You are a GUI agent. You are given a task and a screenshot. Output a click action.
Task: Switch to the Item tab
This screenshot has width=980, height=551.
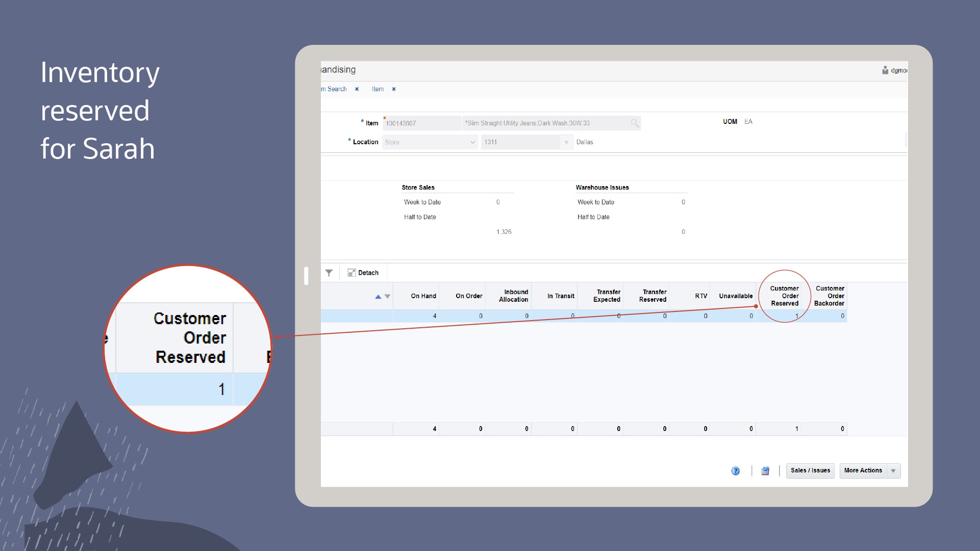pyautogui.click(x=378, y=89)
